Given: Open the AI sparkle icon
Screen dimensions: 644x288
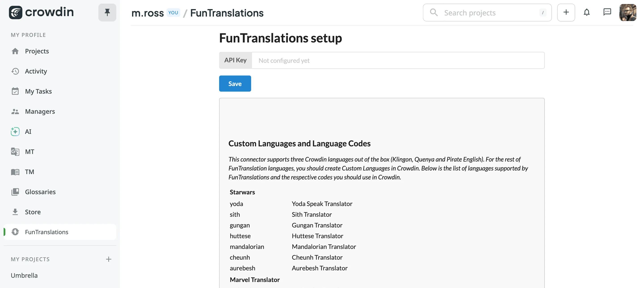Looking at the screenshot, I should (x=15, y=132).
